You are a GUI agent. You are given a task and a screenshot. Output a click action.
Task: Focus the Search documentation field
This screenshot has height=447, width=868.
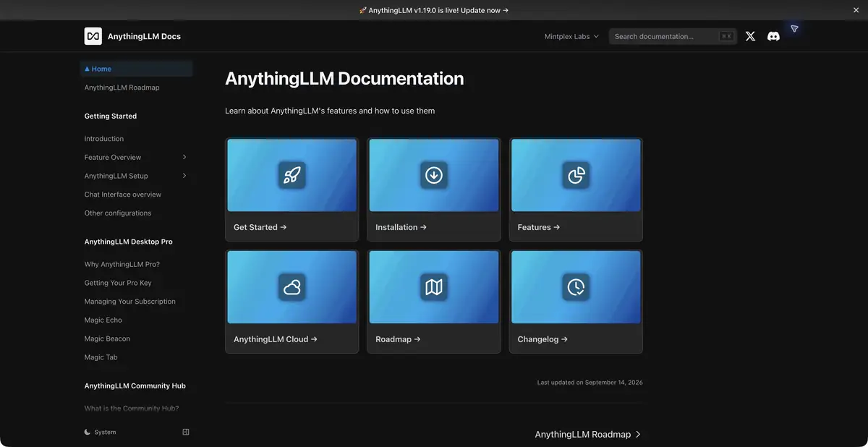point(673,36)
